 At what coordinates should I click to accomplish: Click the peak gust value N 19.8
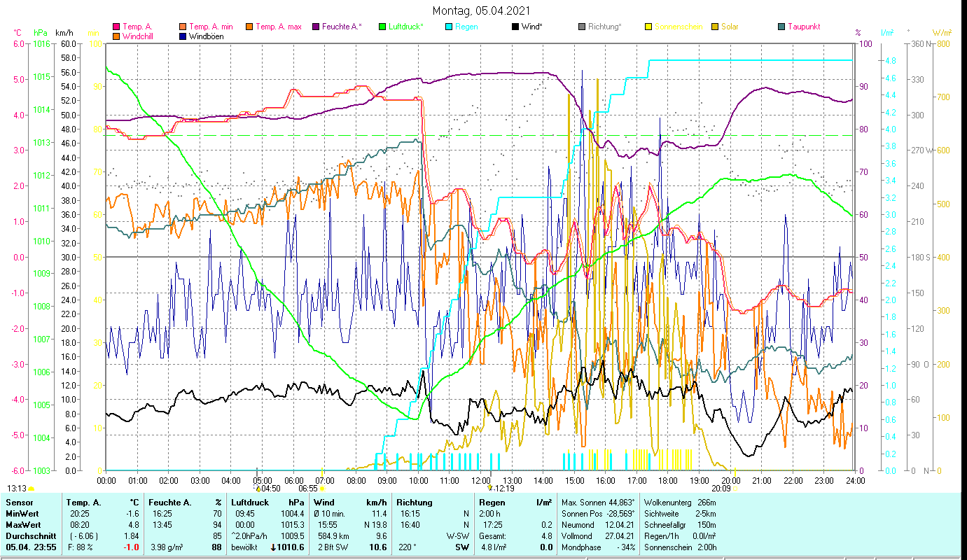click(374, 524)
